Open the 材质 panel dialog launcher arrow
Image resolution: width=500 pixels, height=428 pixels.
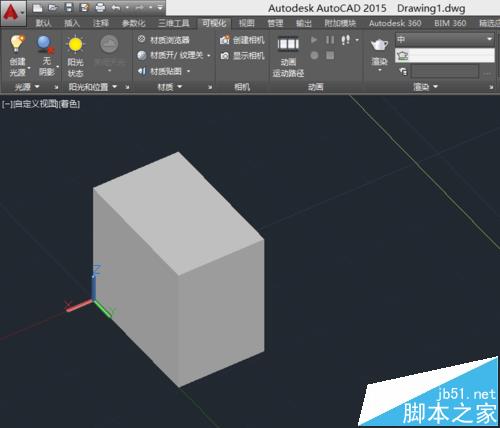[x=210, y=87]
